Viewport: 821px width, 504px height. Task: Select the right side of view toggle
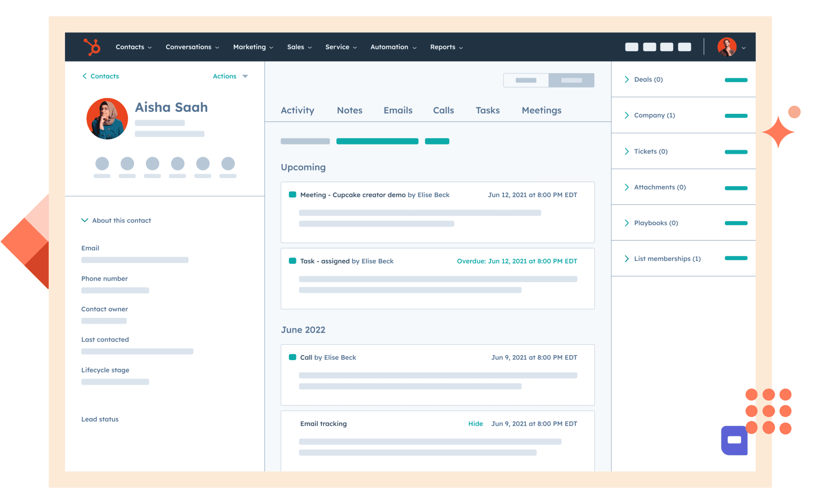pos(572,80)
